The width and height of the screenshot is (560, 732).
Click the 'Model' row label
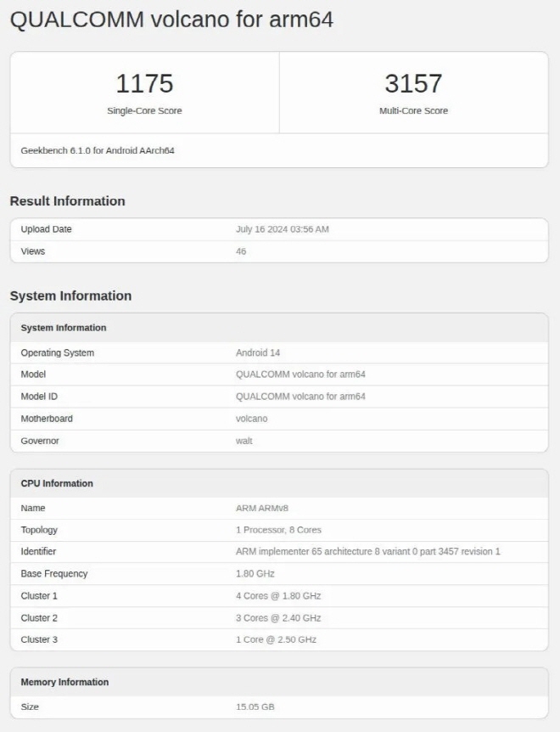(33, 374)
